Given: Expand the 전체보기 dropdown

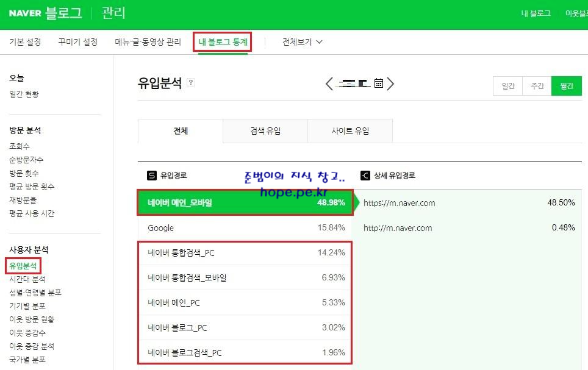Looking at the screenshot, I should tap(303, 42).
